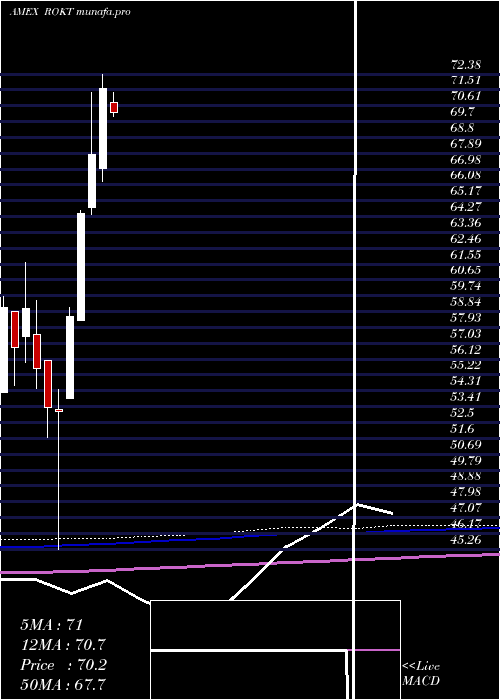The image size is (500, 700).
Task: Click the pink moving average line
Action: coord(250,563)
